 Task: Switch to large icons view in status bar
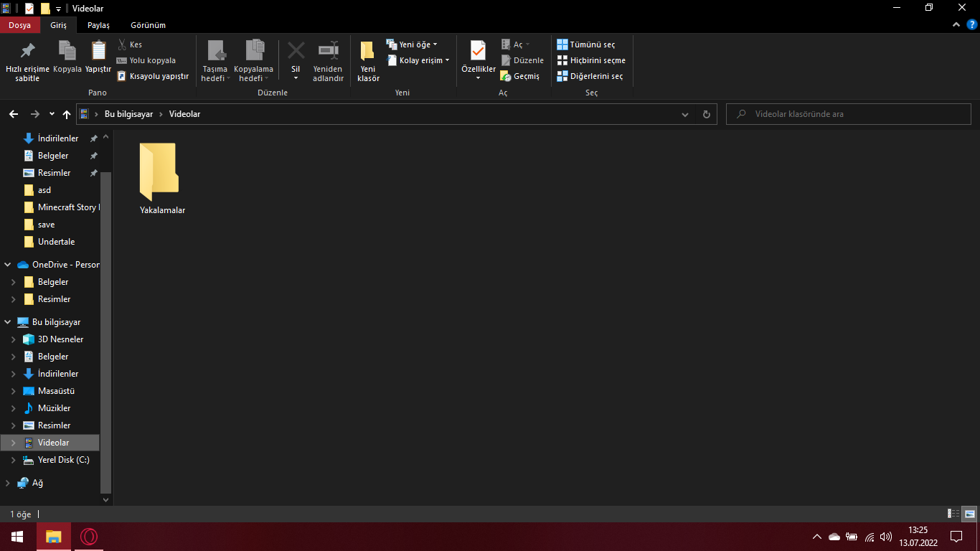(x=969, y=514)
